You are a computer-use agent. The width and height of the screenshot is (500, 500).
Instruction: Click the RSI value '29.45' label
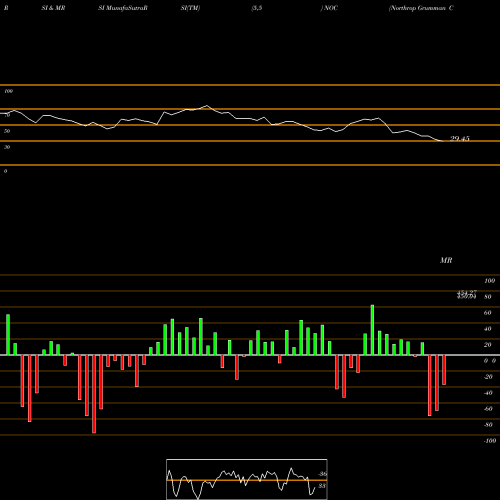[460, 139]
